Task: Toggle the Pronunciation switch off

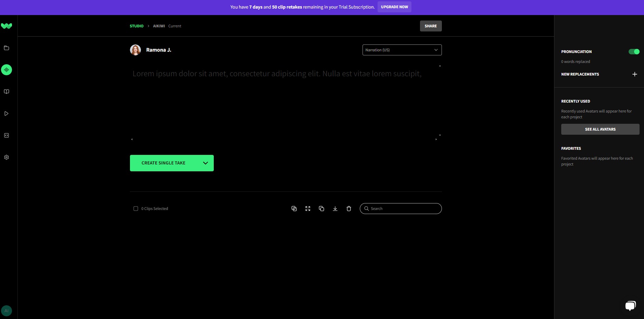Action: (x=634, y=52)
